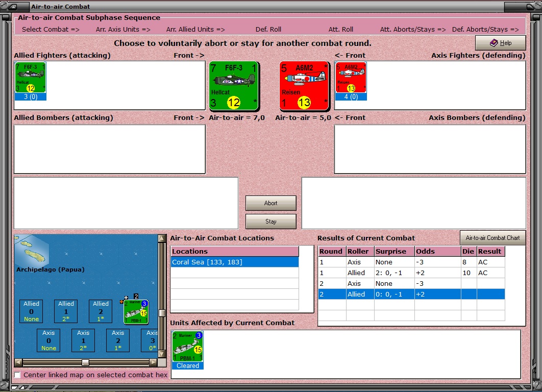The height and width of the screenshot is (392, 542).
Task: Click the Axis 2 1* box on map
Action: tap(118, 340)
